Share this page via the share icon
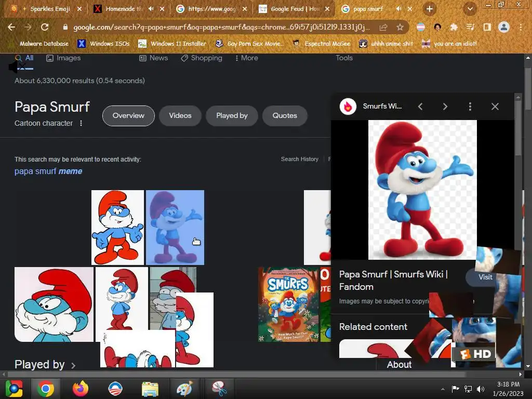 point(383,27)
